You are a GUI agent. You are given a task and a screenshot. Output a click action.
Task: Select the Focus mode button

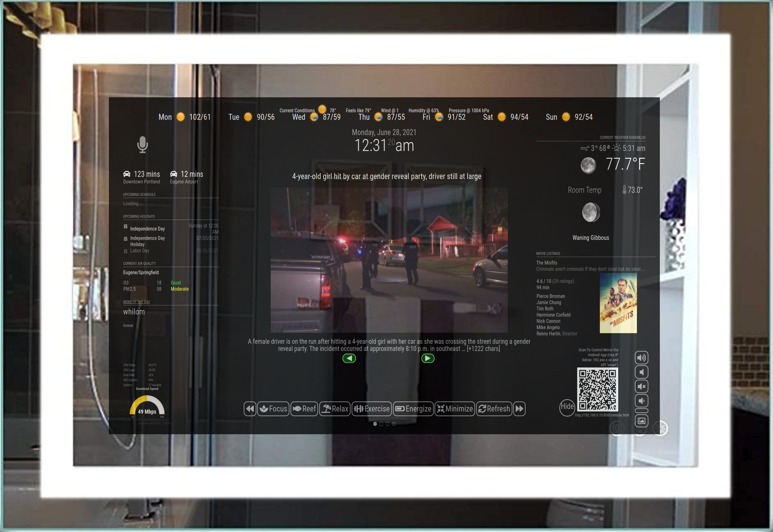pyautogui.click(x=273, y=409)
